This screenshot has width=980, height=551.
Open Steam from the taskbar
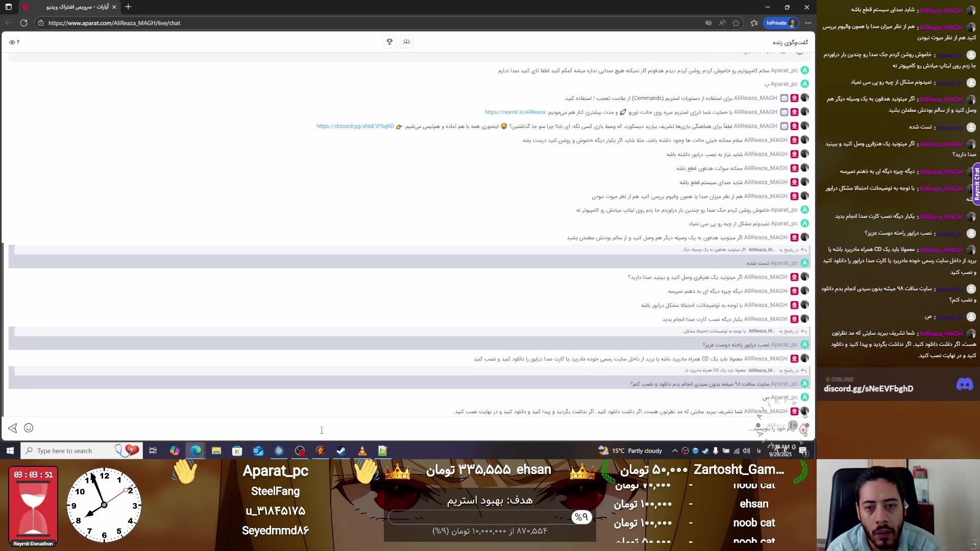(x=341, y=450)
